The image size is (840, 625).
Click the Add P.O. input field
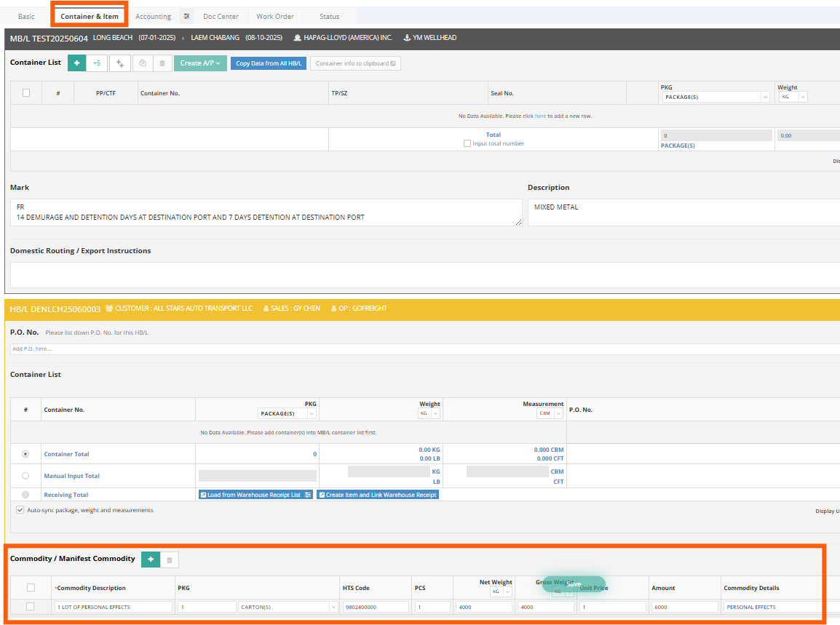146,348
